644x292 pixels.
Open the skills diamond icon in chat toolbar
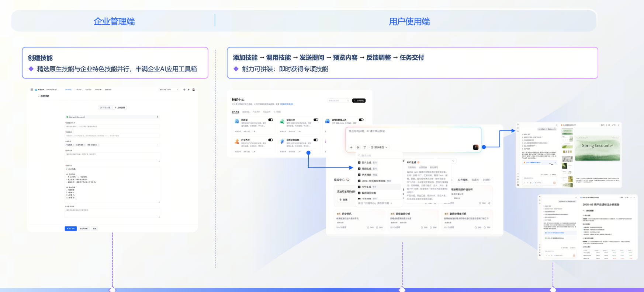tap(358, 147)
